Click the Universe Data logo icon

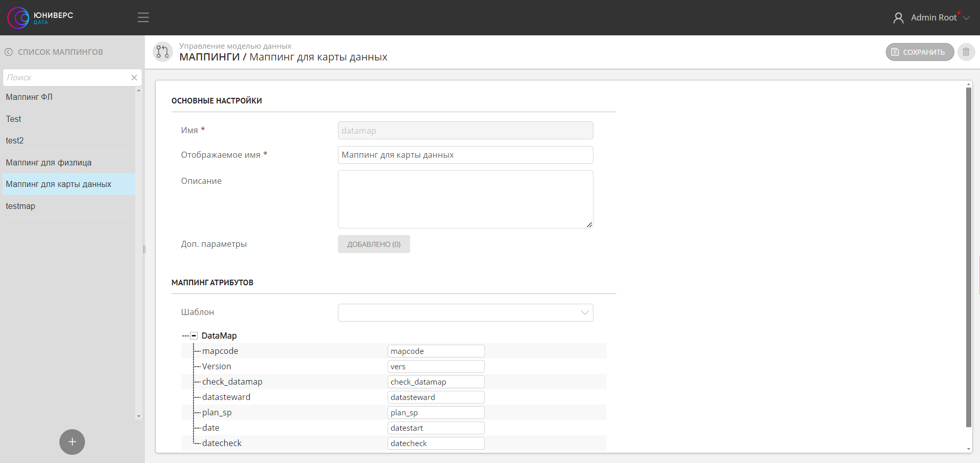pos(18,17)
